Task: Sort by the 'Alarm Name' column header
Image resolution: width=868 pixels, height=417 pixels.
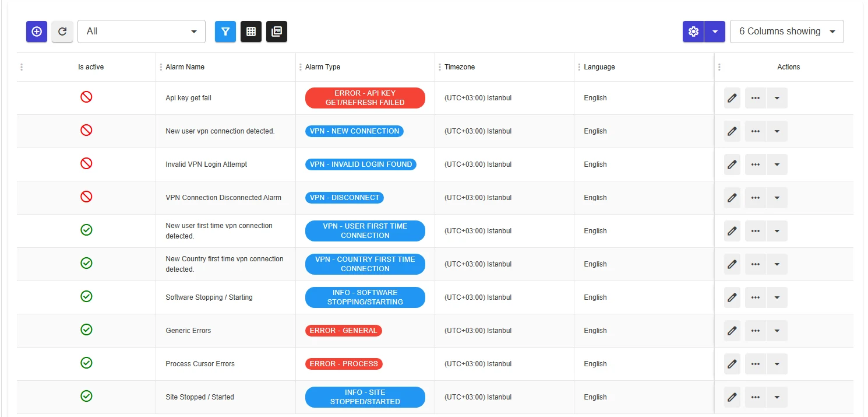Action: coord(185,67)
